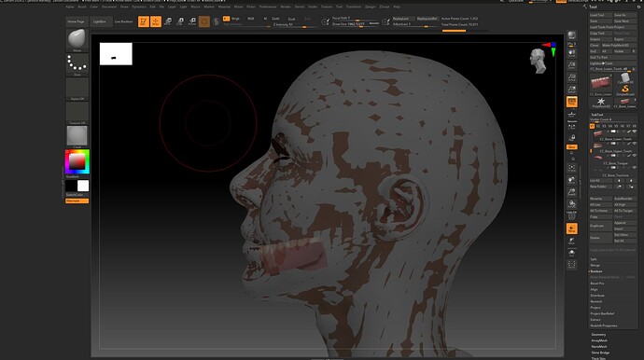Select the Cylinder3D tool thumbnail

pyautogui.click(x=625, y=78)
